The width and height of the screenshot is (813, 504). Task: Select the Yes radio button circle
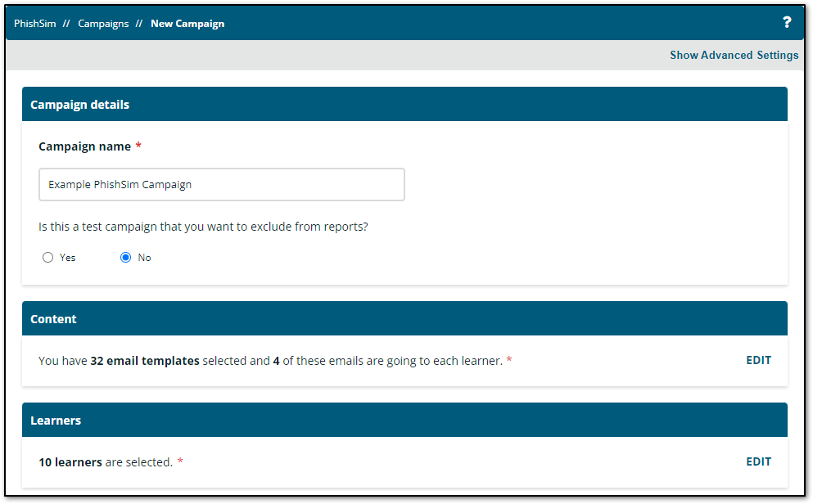click(x=48, y=258)
